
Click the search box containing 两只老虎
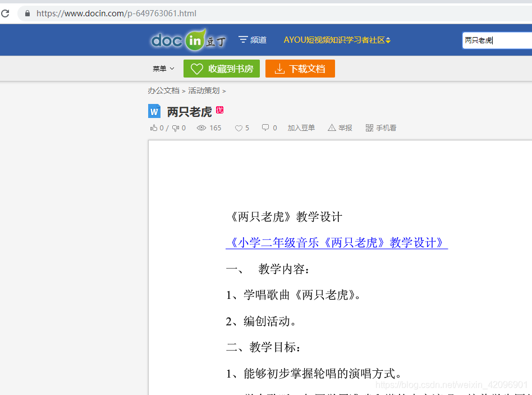tap(497, 39)
